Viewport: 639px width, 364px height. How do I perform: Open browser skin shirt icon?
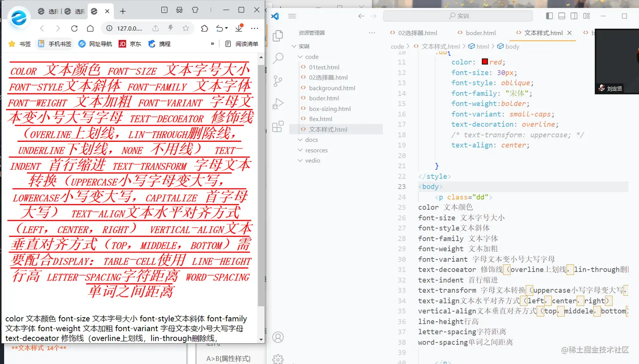[x=195, y=10]
